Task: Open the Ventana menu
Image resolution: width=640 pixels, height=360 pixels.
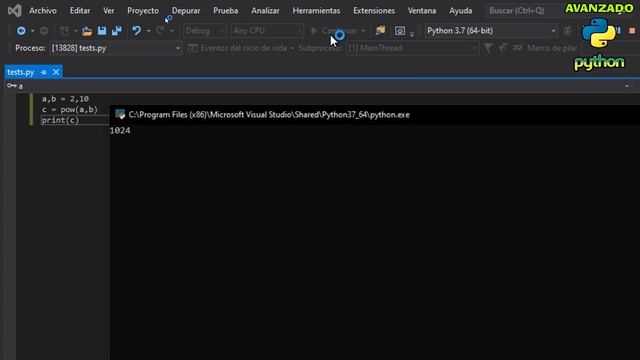Action: 422,11
